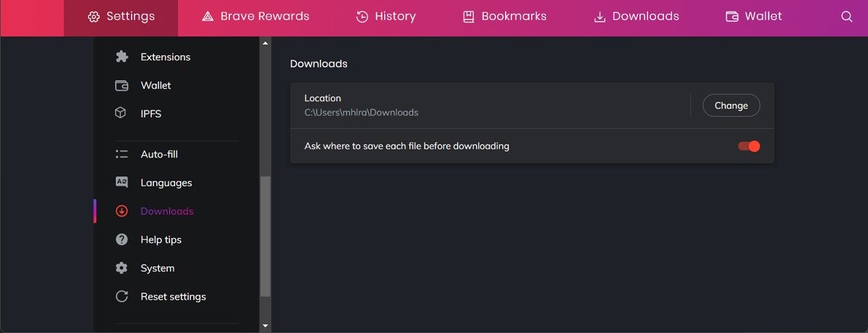
Task: Click the Reset settings circular arrow icon
Action: pos(122,296)
